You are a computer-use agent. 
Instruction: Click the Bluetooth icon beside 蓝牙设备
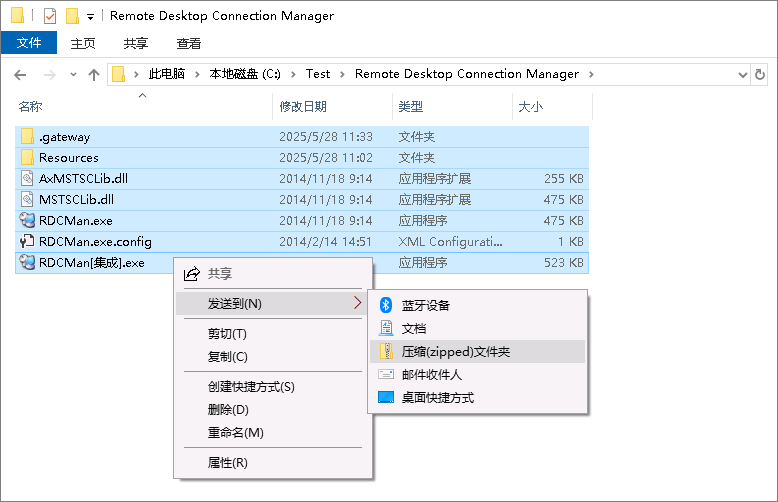[x=386, y=305]
